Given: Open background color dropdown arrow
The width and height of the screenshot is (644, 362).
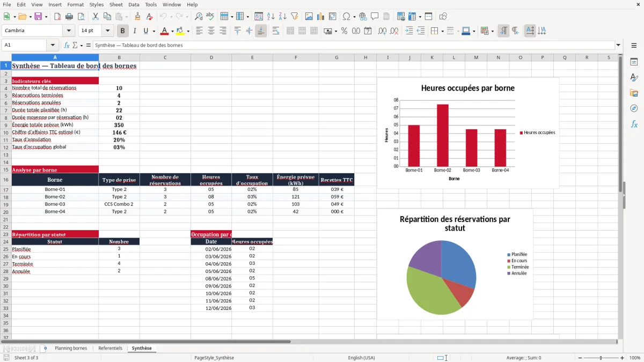Looking at the screenshot, I should (188, 31).
